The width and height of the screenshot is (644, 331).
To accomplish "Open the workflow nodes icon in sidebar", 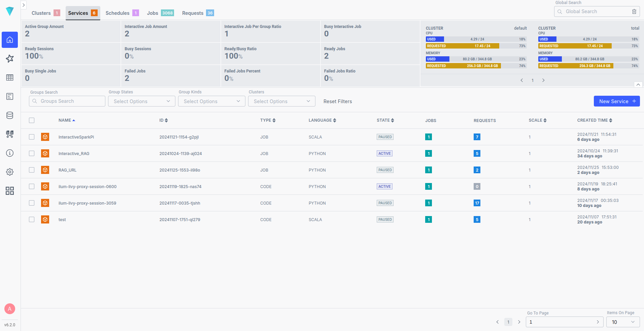I will [10, 134].
